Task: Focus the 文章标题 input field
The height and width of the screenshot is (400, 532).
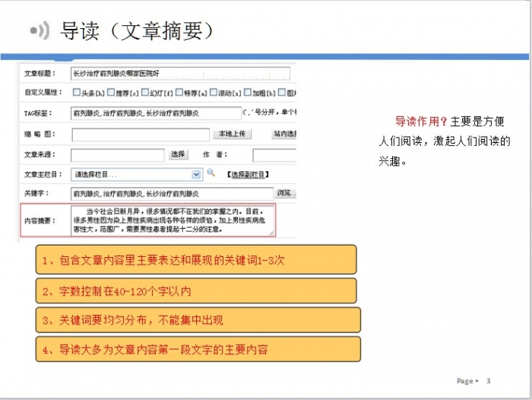Action: [180, 74]
